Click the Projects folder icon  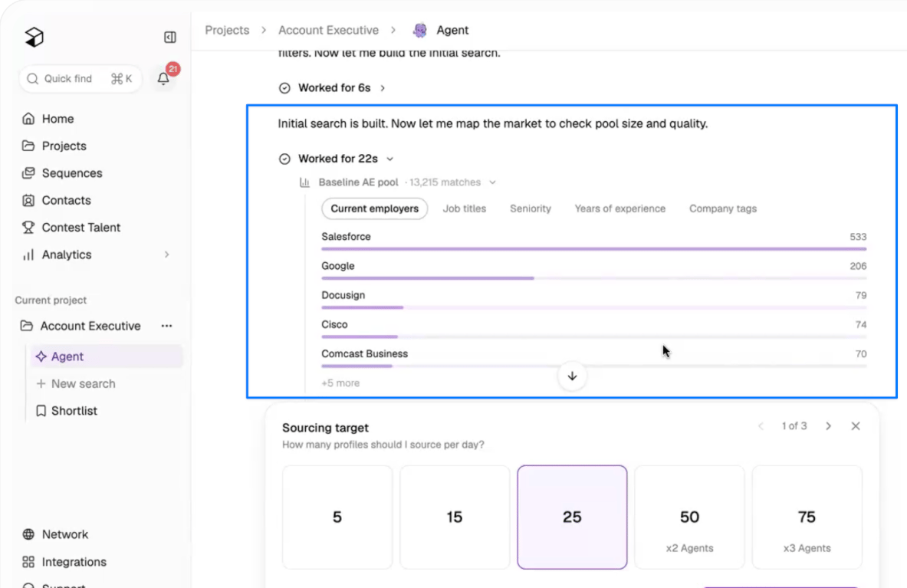(28, 146)
